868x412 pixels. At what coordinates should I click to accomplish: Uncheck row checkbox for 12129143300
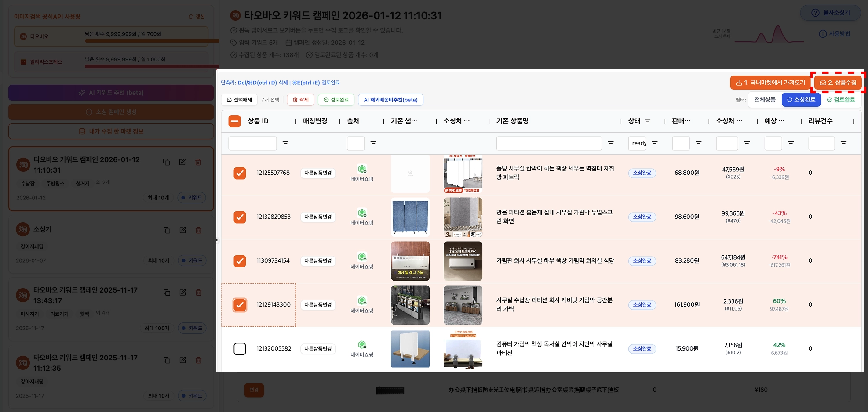point(240,305)
